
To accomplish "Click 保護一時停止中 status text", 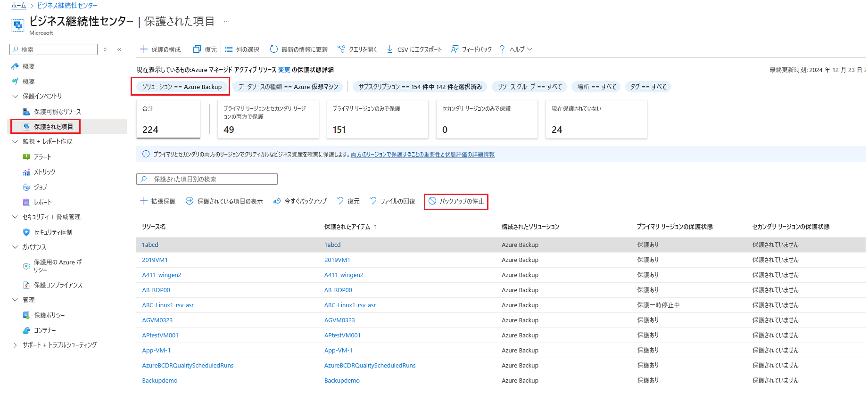I will point(658,305).
